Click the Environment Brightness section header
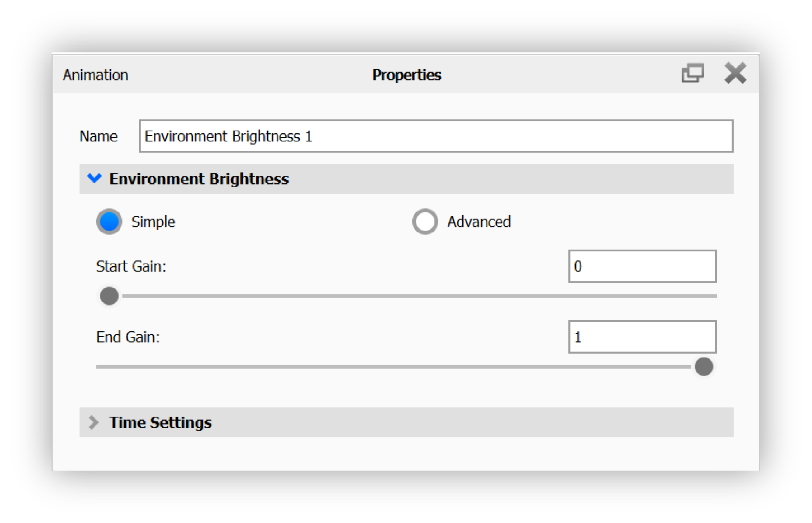The image size is (812, 523). pyautogui.click(x=199, y=179)
